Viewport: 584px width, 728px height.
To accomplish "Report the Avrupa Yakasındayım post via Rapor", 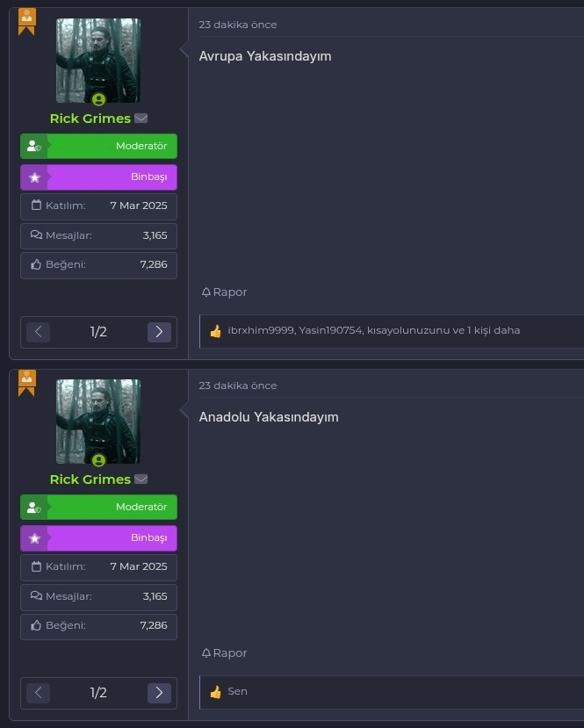I will tap(224, 292).
